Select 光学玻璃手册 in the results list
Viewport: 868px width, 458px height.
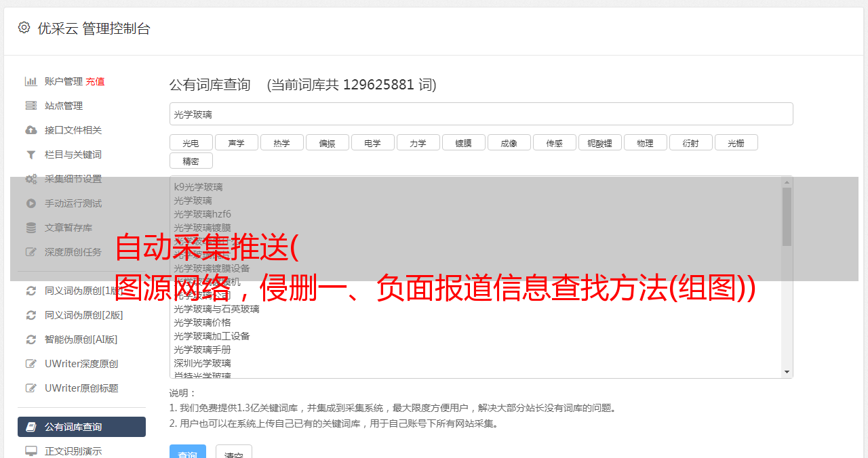click(202, 350)
